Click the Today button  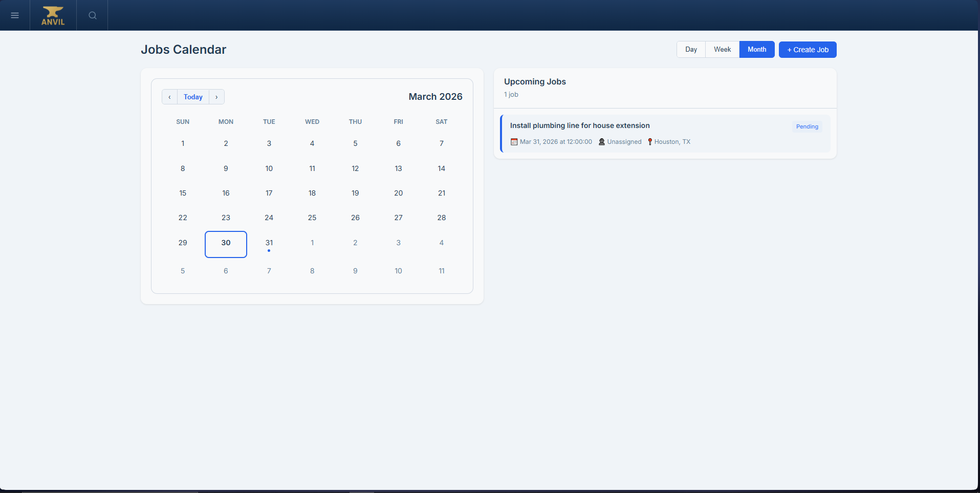(x=193, y=97)
